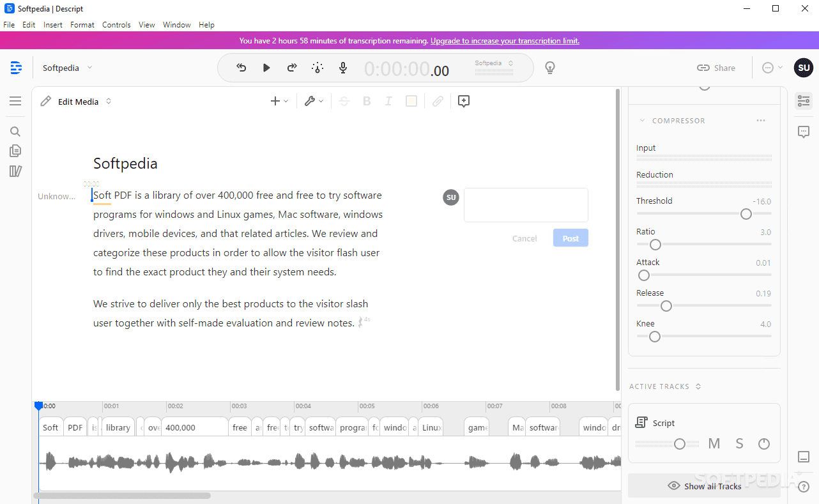
Task: Start playback with the play button
Action: pos(266,68)
